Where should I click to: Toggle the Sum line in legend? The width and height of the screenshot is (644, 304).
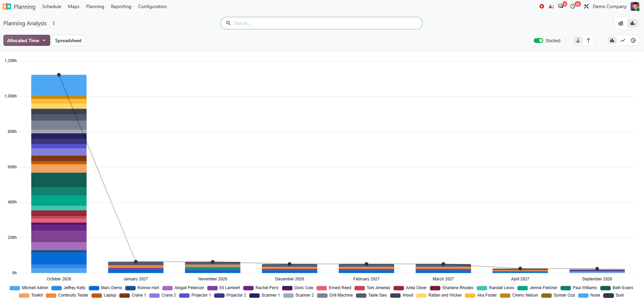[x=614, y=295]
